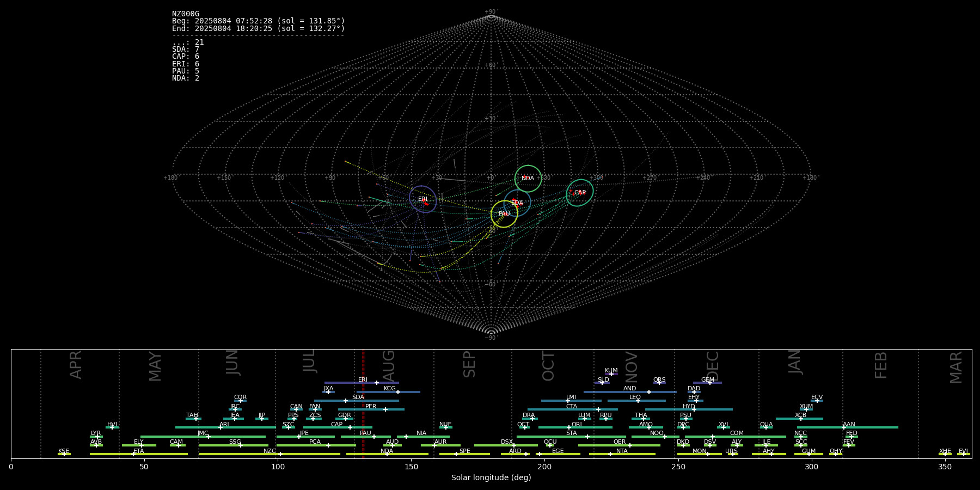Click the 300 tick label on axis
This screenshot has width=980, height=490.
811,467
